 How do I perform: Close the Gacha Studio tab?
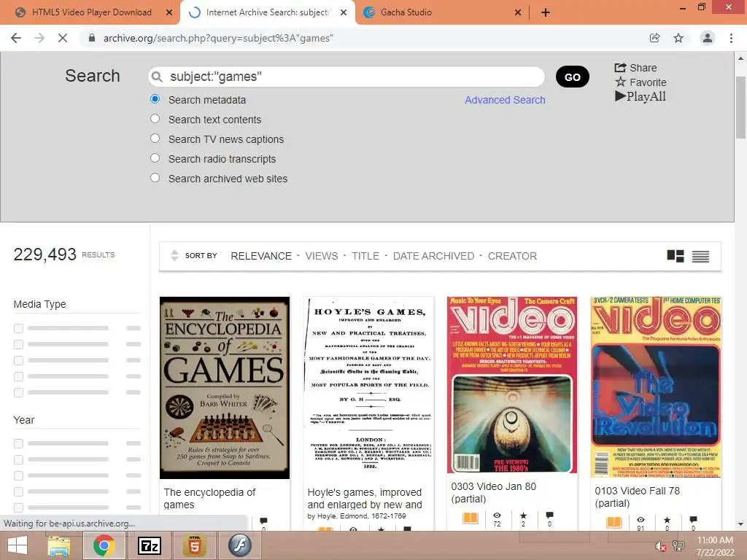tap(518, 13)
